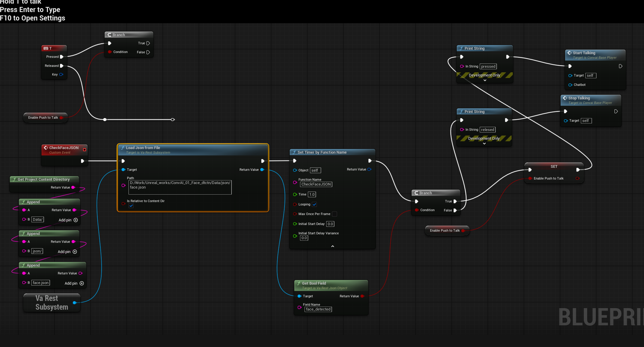
Task: Click the Va Rest Subsystem node
Action: [51, 303]
